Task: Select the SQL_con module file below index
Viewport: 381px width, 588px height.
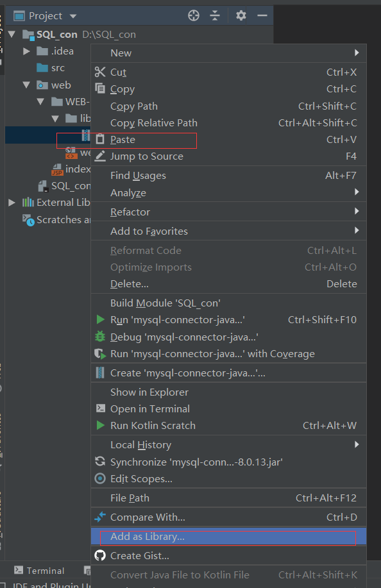Action: [x=65, y=185]
